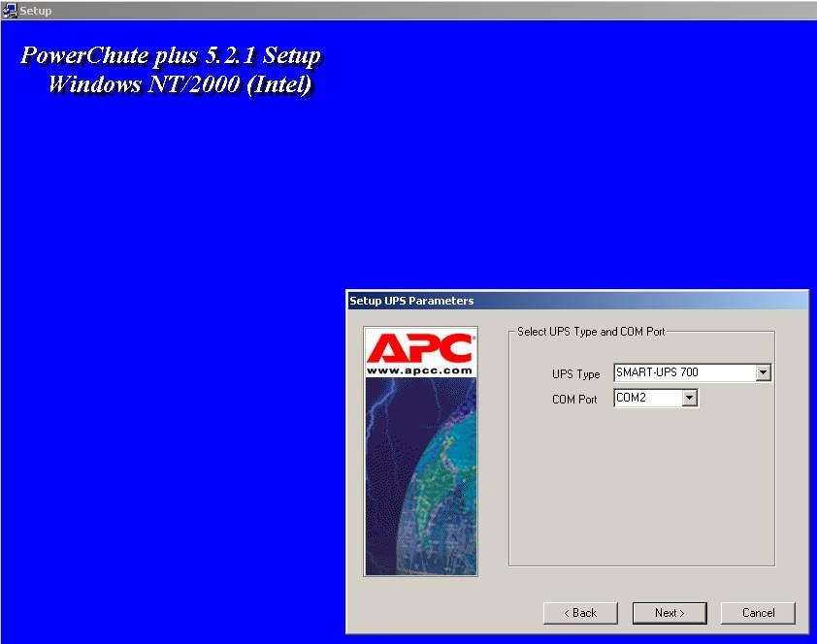
Task: Open the COM Port dropdown arrow
Action: 689,399
